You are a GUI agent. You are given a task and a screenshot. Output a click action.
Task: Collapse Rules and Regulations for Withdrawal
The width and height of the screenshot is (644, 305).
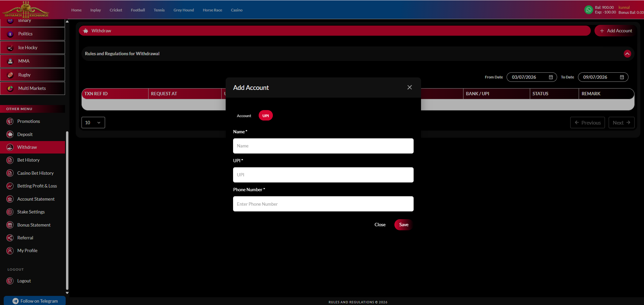[627, 54]
